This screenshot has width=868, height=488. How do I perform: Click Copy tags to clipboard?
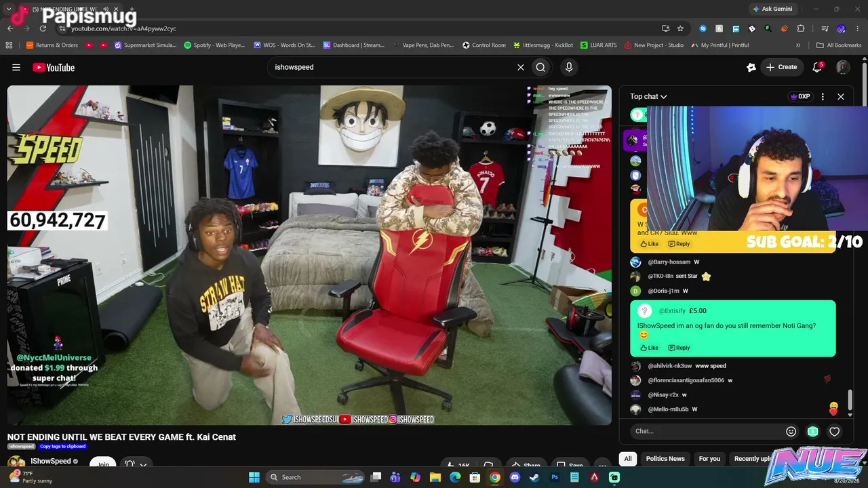tap(62, 447)
